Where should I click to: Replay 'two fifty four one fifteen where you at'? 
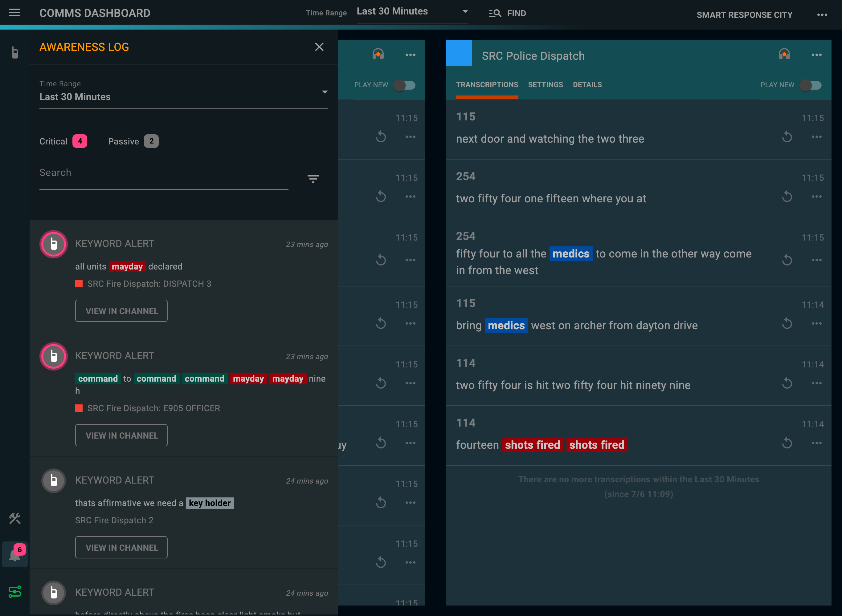coord(787,197)
